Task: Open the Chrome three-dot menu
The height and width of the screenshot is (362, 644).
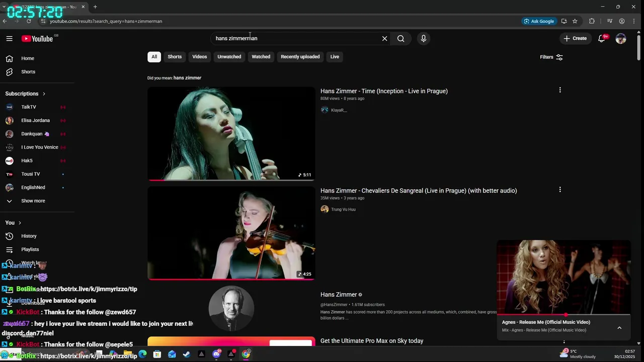Action: (x=634, y=21)
